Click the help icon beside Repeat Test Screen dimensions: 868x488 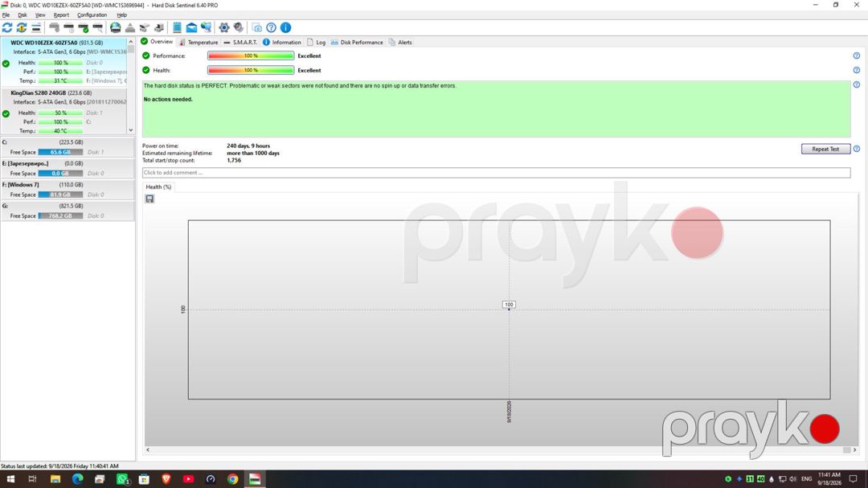pyautogui.click(x=857, y=149)
